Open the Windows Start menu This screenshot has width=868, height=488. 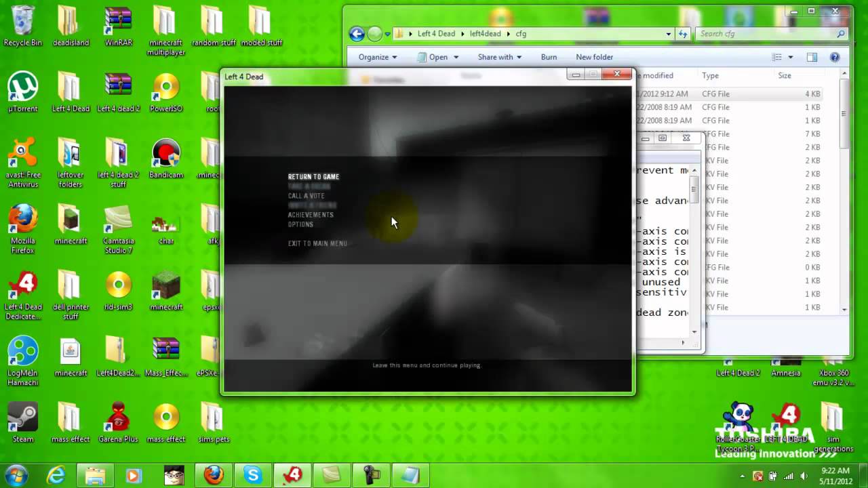[x=16, y=475]
